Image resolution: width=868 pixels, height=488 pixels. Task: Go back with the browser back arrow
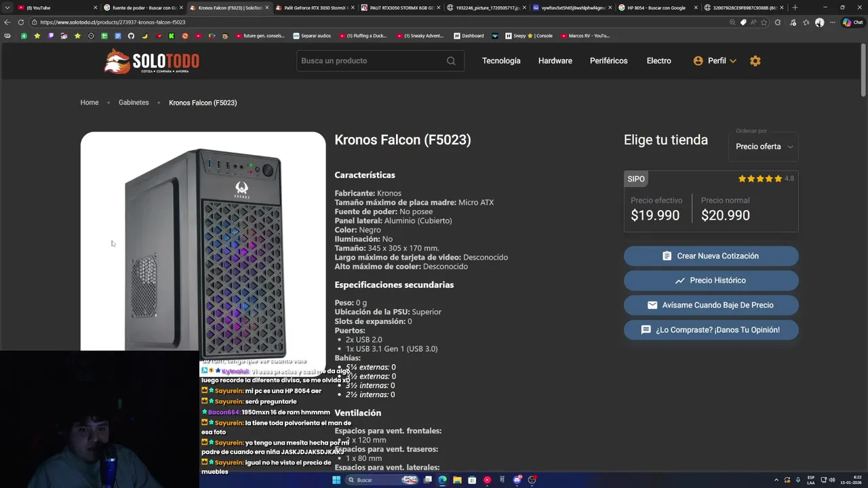coord(7,22)
